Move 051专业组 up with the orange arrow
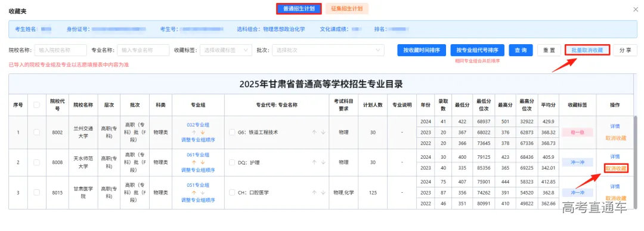This screenshot has height=231, width=644. coord(194,192)
